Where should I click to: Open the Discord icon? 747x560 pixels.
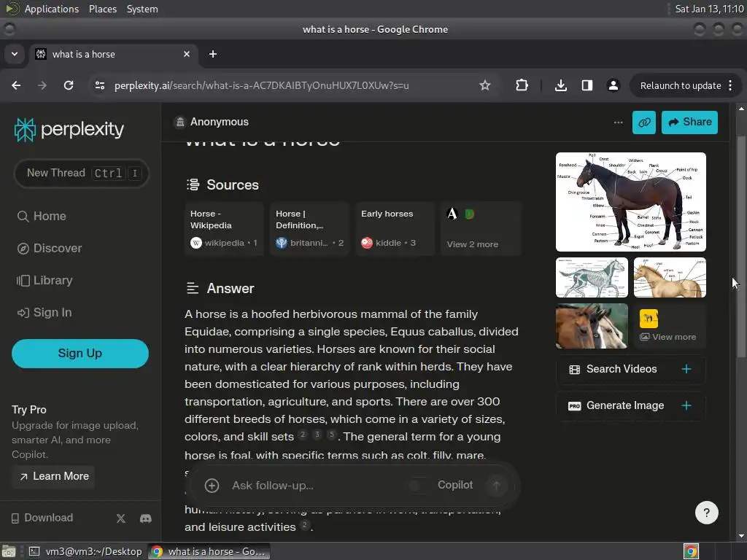(146, 518)
